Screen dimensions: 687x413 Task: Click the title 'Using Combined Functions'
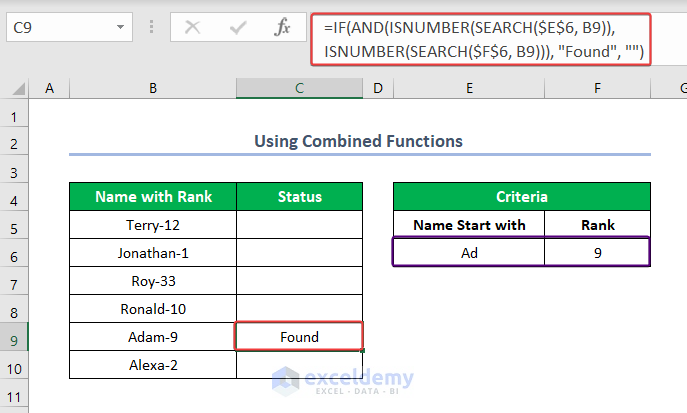(x=358, y=141)
